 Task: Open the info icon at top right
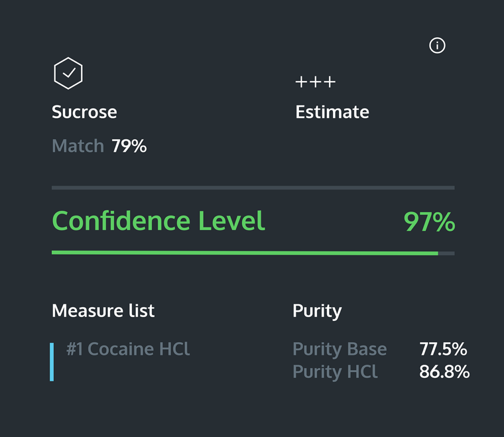coord(437,46)
